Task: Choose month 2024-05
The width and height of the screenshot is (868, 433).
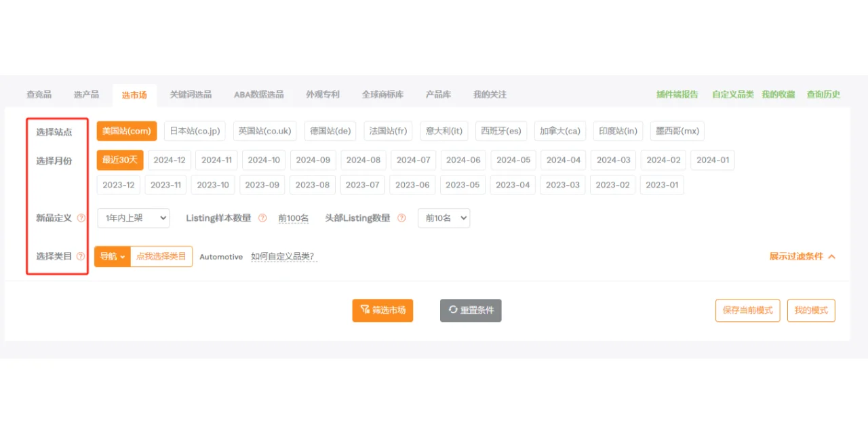Action: tap(513, 160)
